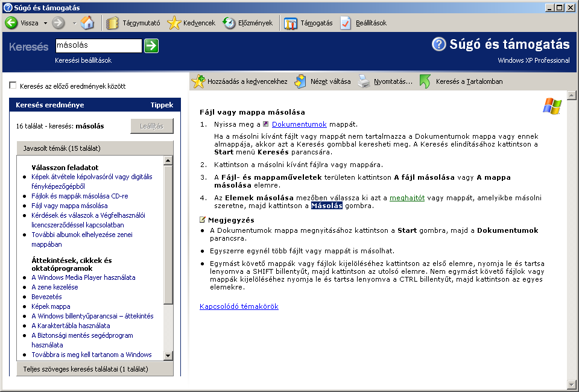Open the Képek mappa topic

point(51,306)
